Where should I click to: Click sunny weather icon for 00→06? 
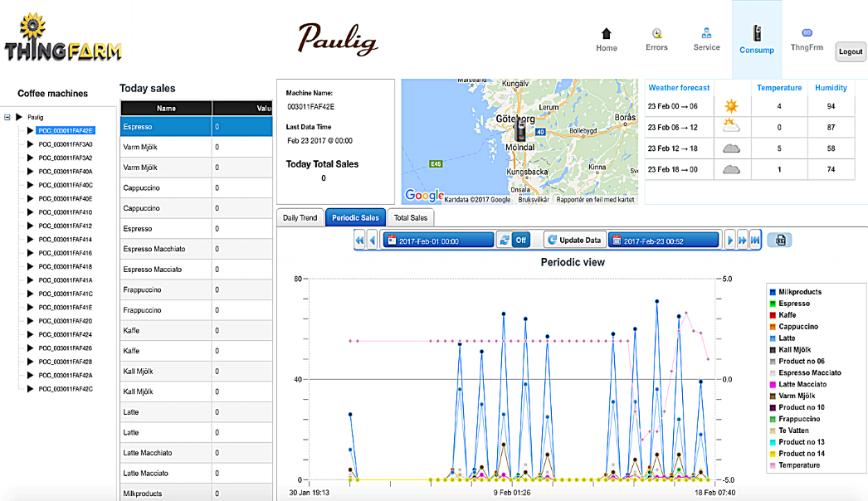(731, 105)
